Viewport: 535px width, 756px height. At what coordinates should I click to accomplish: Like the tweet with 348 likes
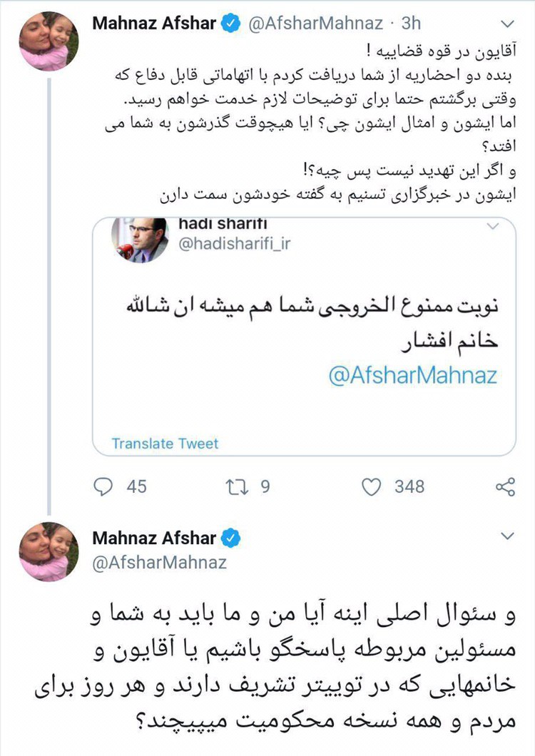[x=371, y=486]
